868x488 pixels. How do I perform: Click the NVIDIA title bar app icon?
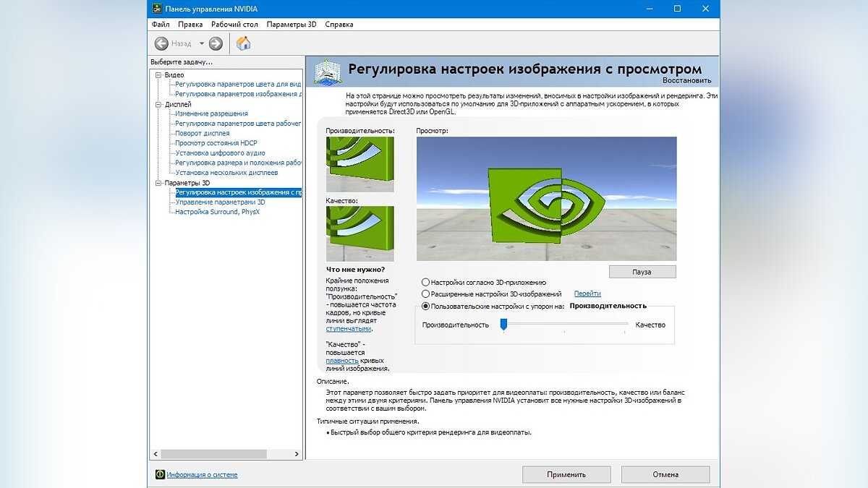click(x=156, y=9)
